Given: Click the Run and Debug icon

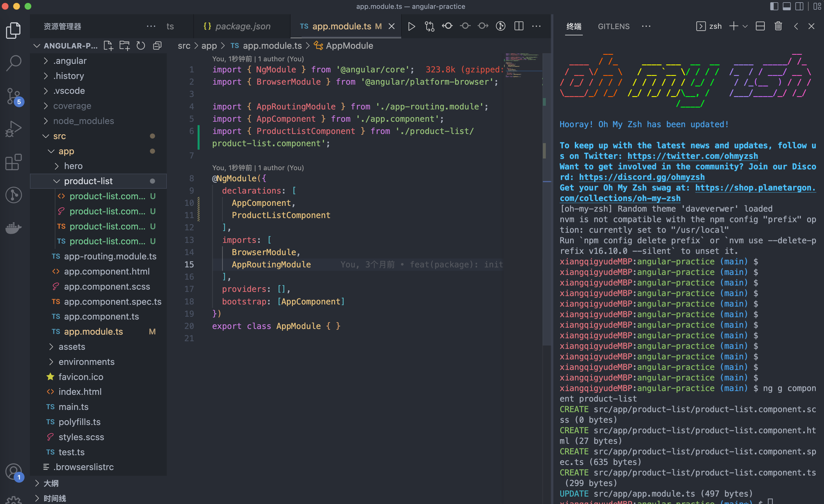Looking at the screenshot, I should click(x=14, y=129).
